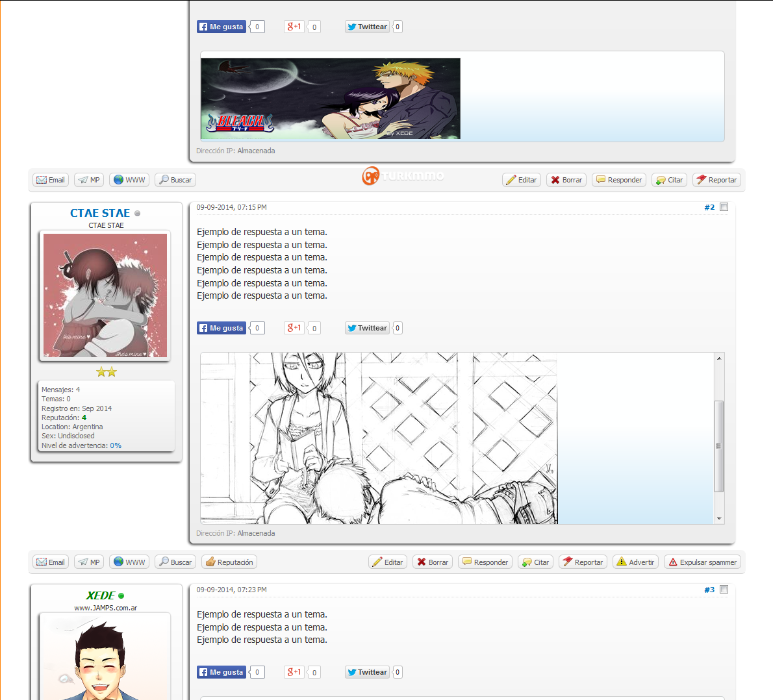
Task: Click text "Dirección IP: Almacenada" in post #2
Action: [x=236, y=533]
